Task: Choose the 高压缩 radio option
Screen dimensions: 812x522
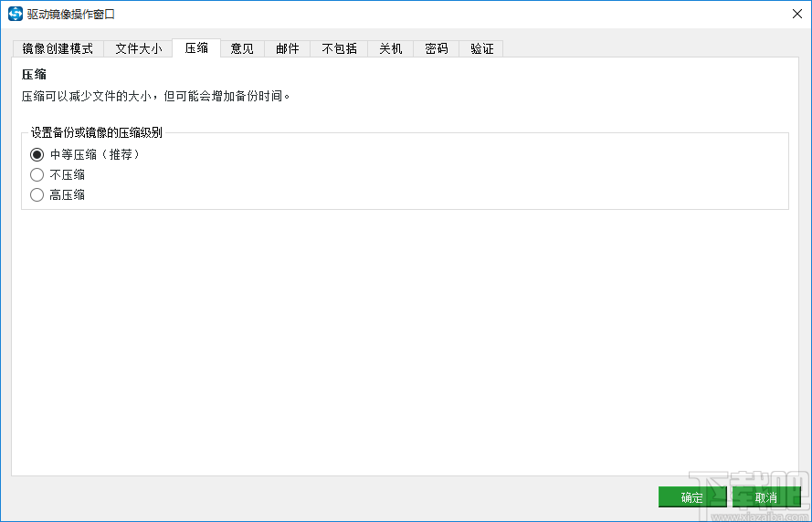Action: tap(58, 195)
